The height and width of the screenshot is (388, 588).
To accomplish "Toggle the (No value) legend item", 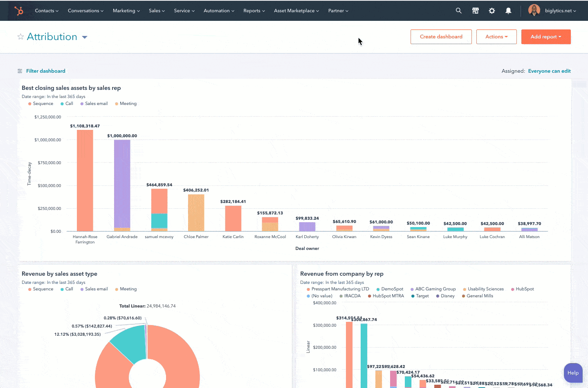I will coord(319,296).
